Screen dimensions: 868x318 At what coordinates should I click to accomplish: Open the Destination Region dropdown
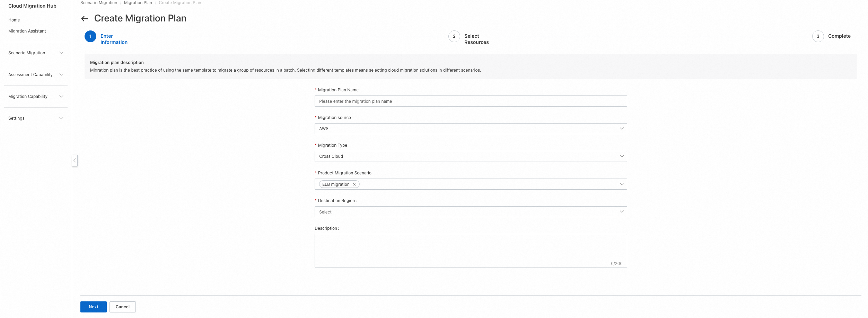pyautogui.click(x=471, y=212)
